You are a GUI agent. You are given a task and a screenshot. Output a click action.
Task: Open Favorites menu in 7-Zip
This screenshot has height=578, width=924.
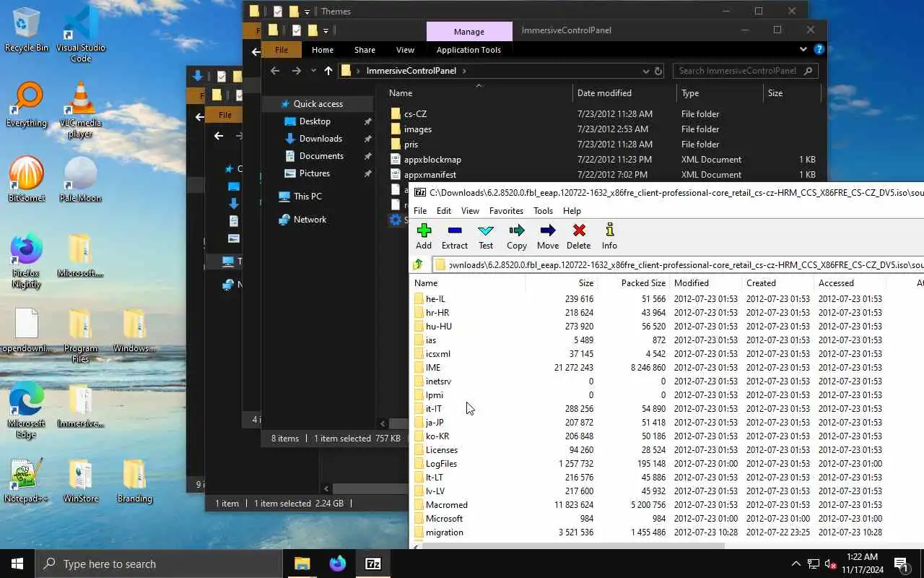point(506,211)
